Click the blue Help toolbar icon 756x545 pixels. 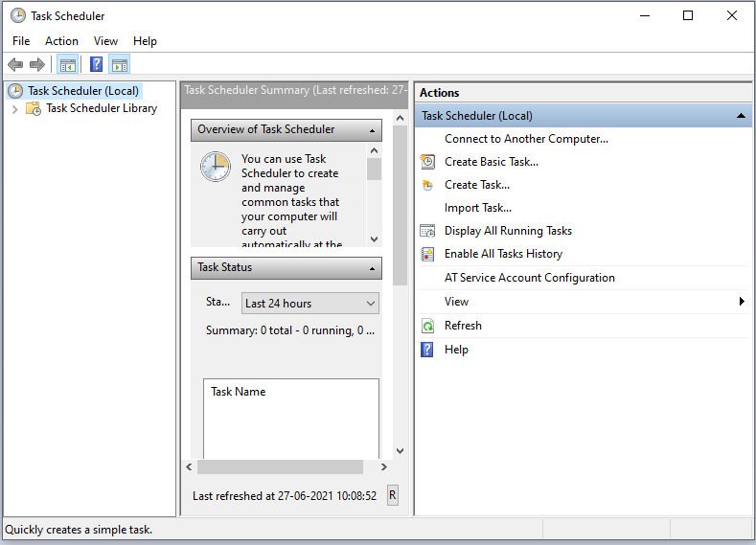coord(97,64)
